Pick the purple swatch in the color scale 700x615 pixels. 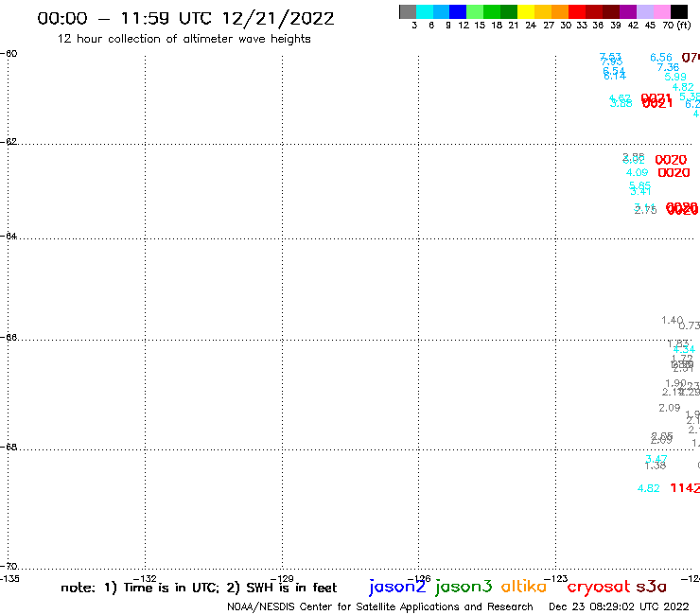[628, 11]
